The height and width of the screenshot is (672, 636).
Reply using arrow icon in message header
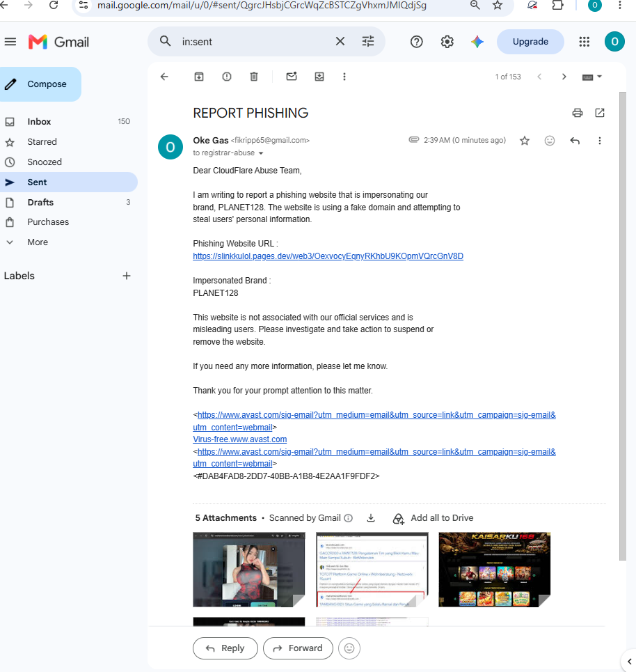(x=575, y=141)
